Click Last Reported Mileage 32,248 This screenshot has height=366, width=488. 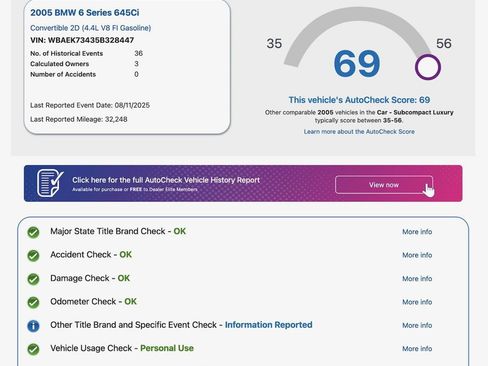point(79,119)
